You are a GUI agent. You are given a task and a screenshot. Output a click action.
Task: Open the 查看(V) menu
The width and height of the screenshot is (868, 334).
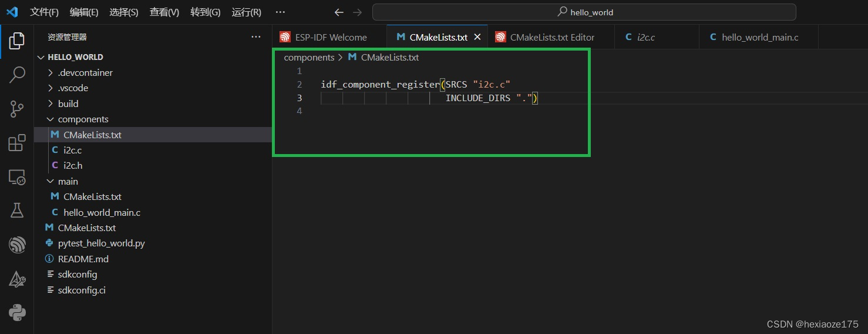pyautogui.click(x=164, y=12)
